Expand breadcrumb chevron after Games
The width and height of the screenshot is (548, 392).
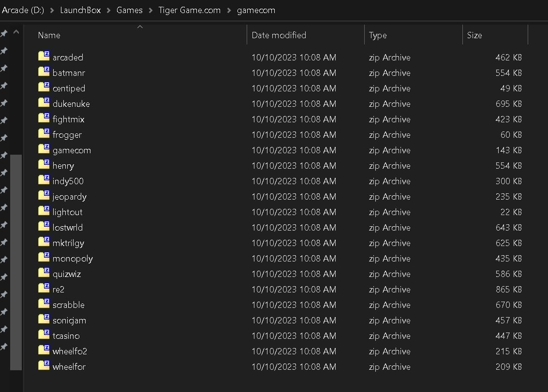point(150,11)
